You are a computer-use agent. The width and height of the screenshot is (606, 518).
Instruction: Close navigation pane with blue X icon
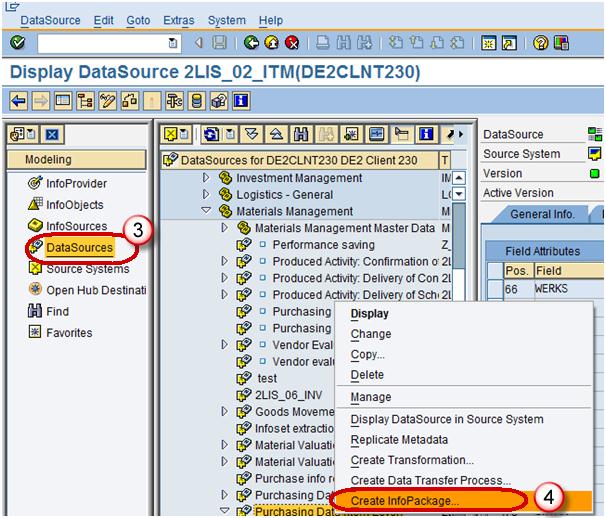(x=52, y=135)
